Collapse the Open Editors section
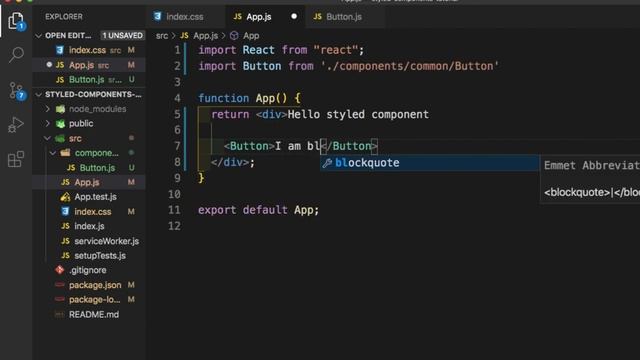 [38, 36]
